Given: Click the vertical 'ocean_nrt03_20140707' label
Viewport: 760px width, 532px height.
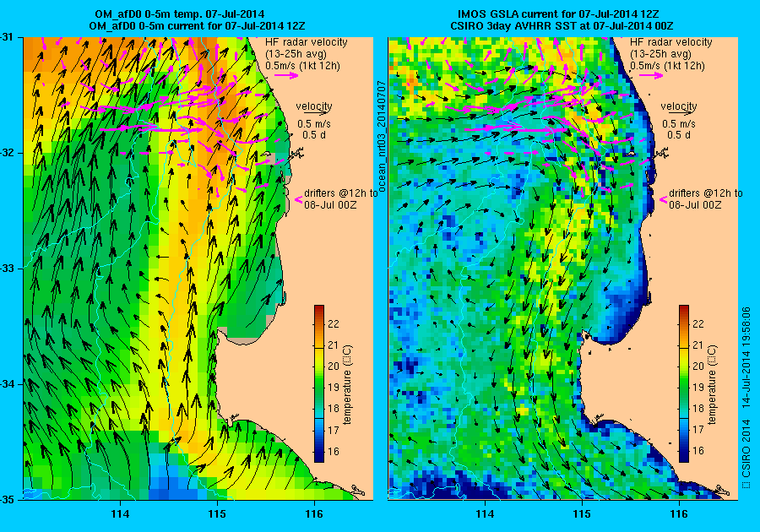Looking at the screenshot, I should point(381,137).
